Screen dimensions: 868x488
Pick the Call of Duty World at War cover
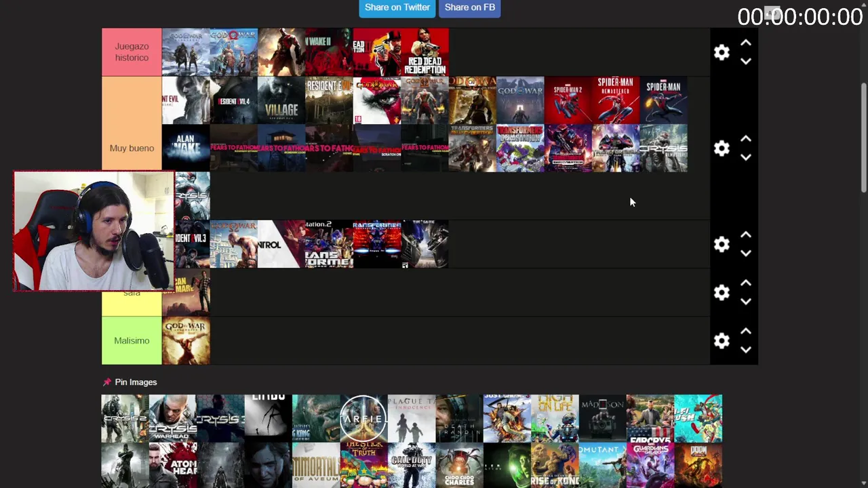click(x=412, y=466)
